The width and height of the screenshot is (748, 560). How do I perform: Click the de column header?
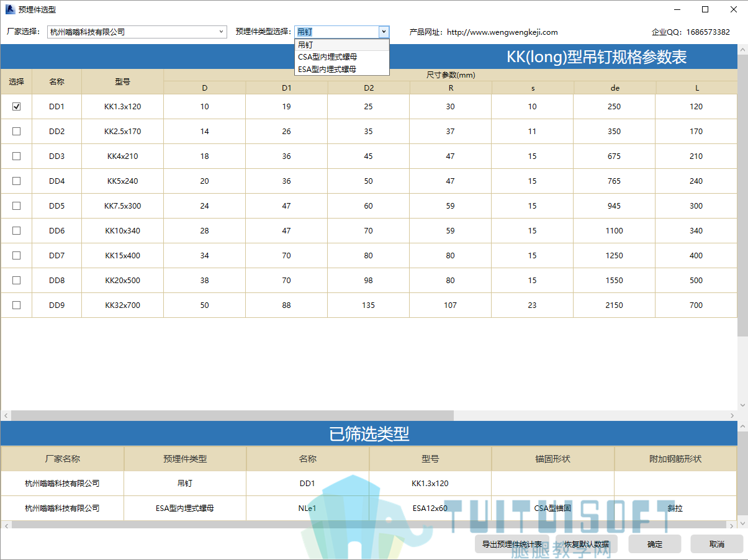pos(615,88)
